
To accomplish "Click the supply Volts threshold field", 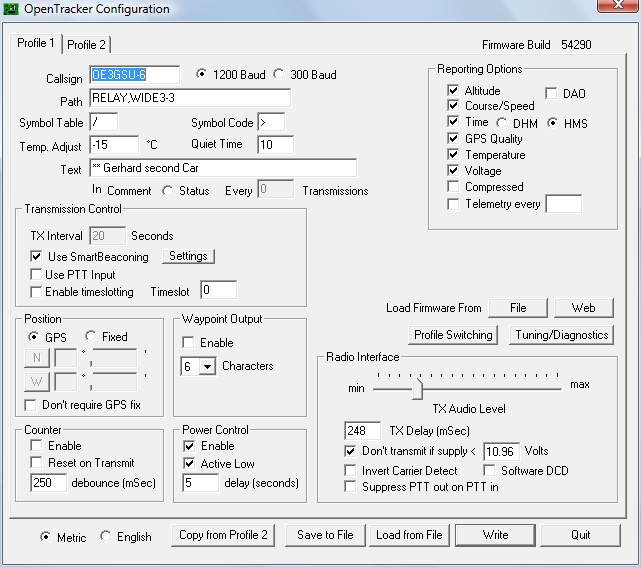I will tap(501, 451).
